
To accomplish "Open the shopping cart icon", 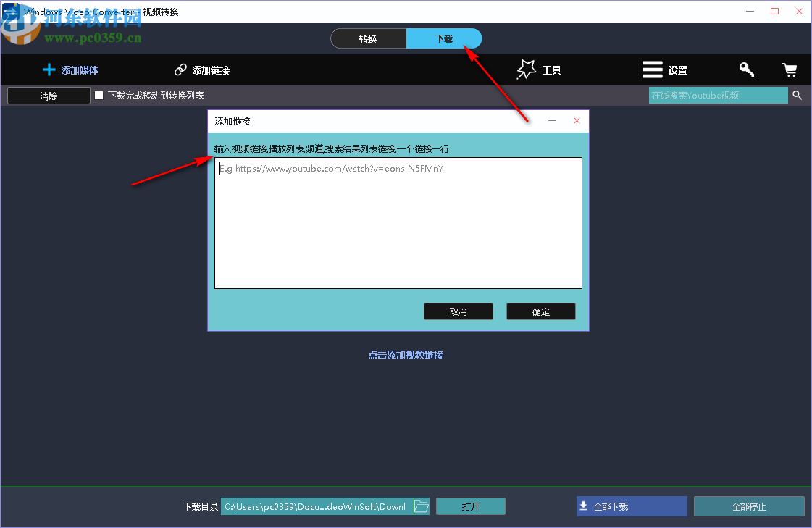I will click(790, 70).
